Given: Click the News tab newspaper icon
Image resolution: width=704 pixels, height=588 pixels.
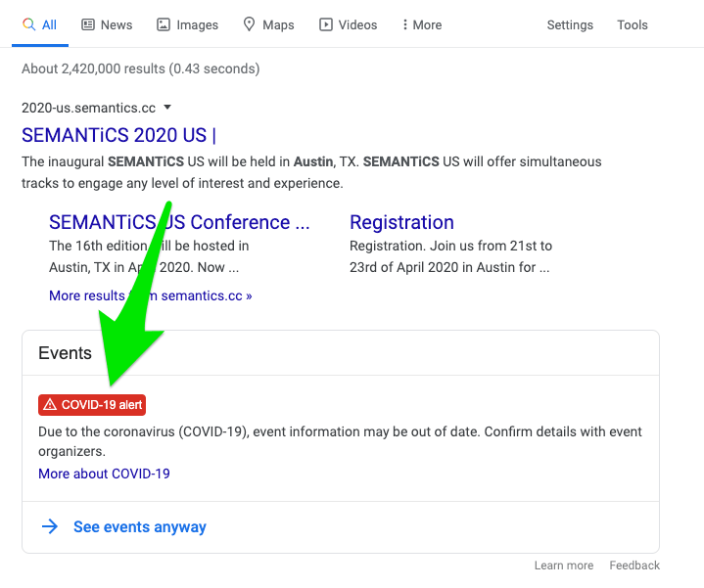Looking at the screenshot, I should (88, 24).
